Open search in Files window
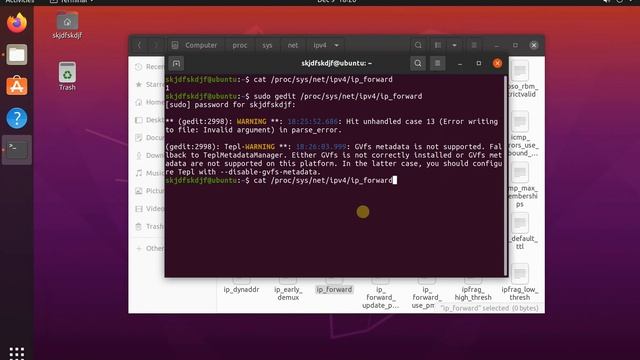 [418, 45]
